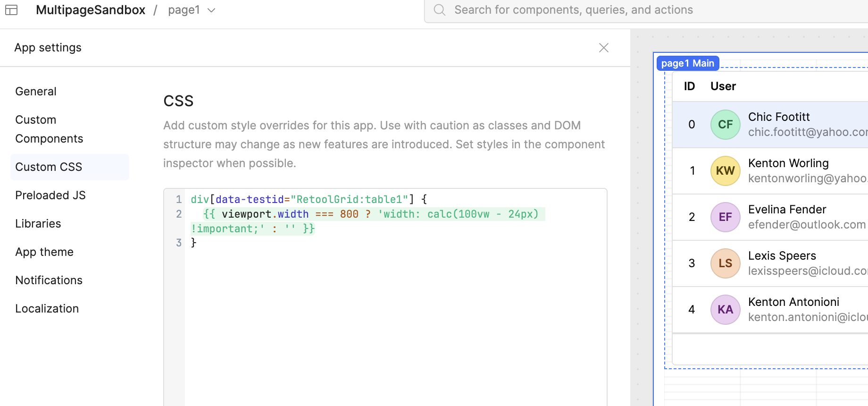Open Custom Components settings
The image size is (868, 406).
[49, 129]
